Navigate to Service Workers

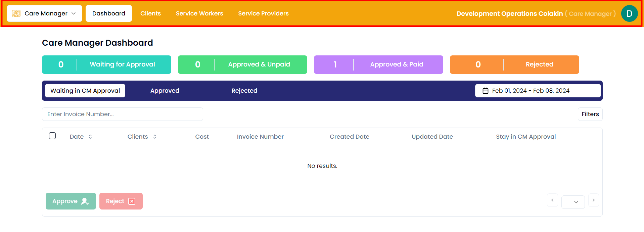[x=199, y=13]
